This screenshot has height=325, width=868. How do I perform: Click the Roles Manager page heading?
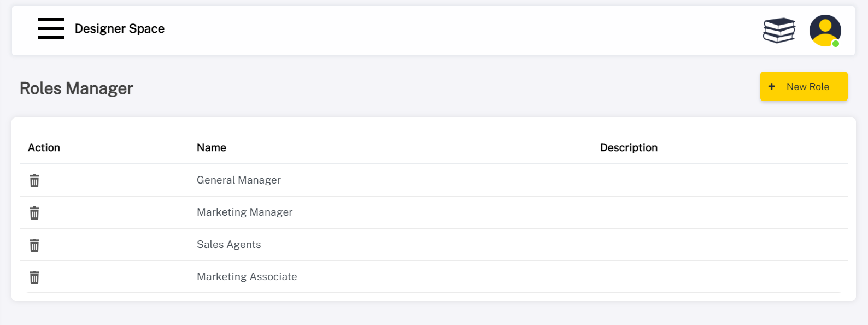pyautogui.click(x=77, y=88)
